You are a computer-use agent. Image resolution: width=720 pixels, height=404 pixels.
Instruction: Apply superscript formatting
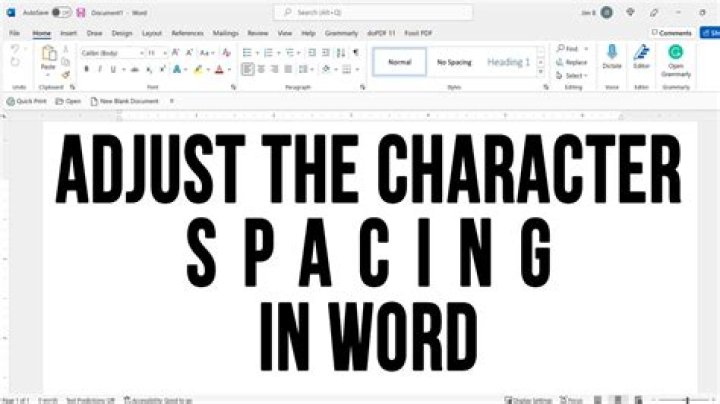pyautogui.click(x=162, y=70)
